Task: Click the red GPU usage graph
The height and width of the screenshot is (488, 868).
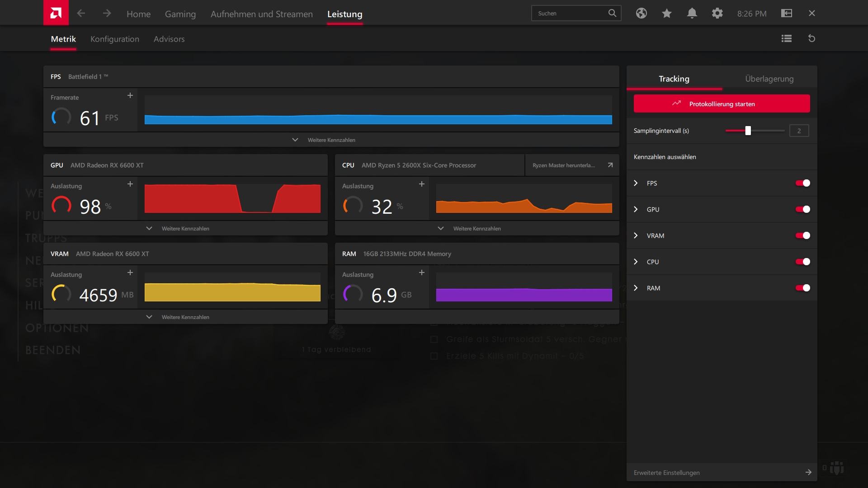Action: pyautogui.click(x=232, y=198)
